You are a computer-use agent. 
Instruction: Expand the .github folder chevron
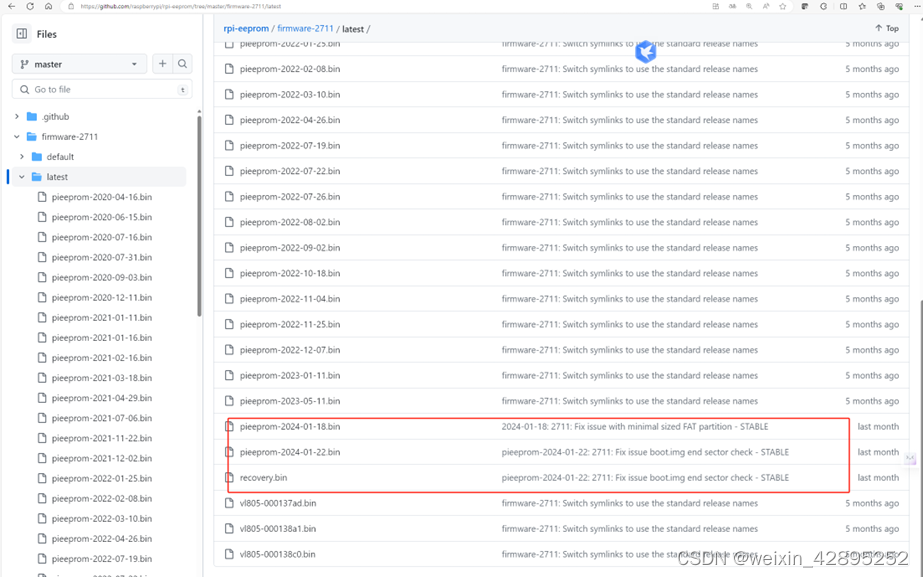point(16,117)
